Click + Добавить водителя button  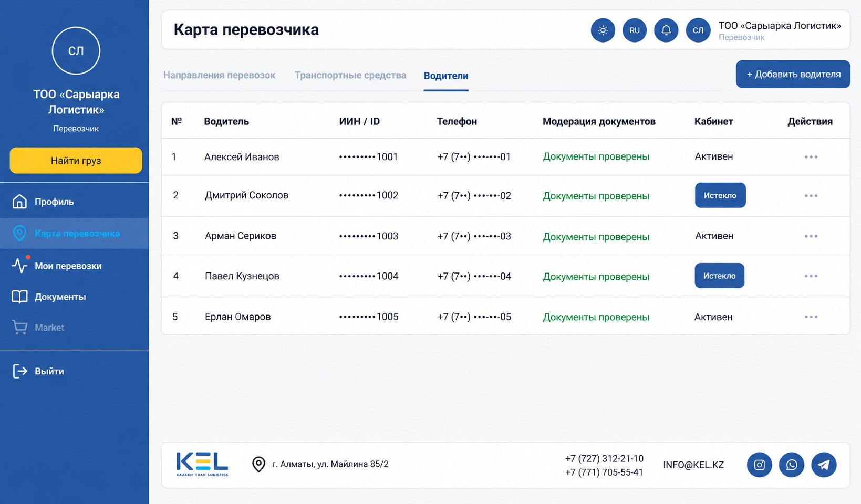point(793,74)
